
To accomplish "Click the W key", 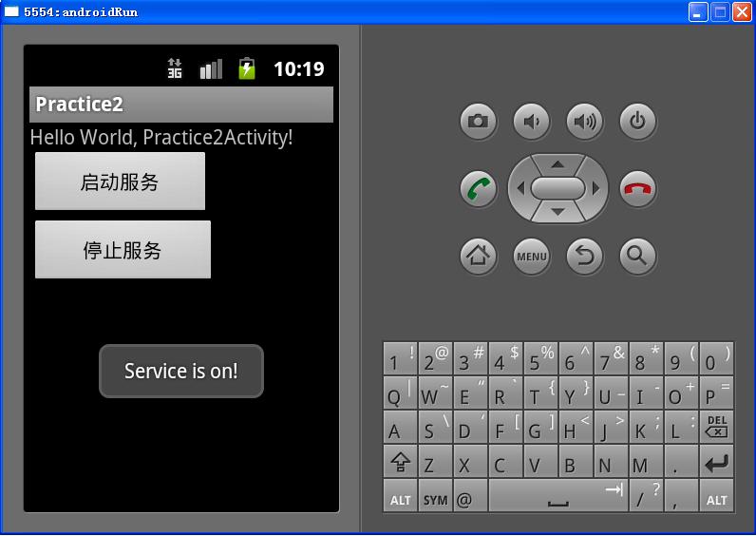I will (x=435, y=392).
